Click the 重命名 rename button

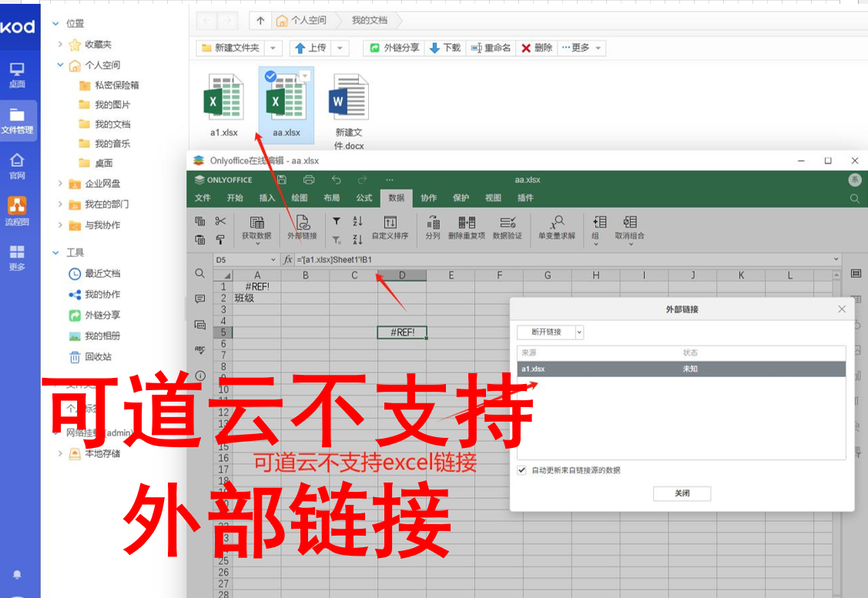[491, 48]
